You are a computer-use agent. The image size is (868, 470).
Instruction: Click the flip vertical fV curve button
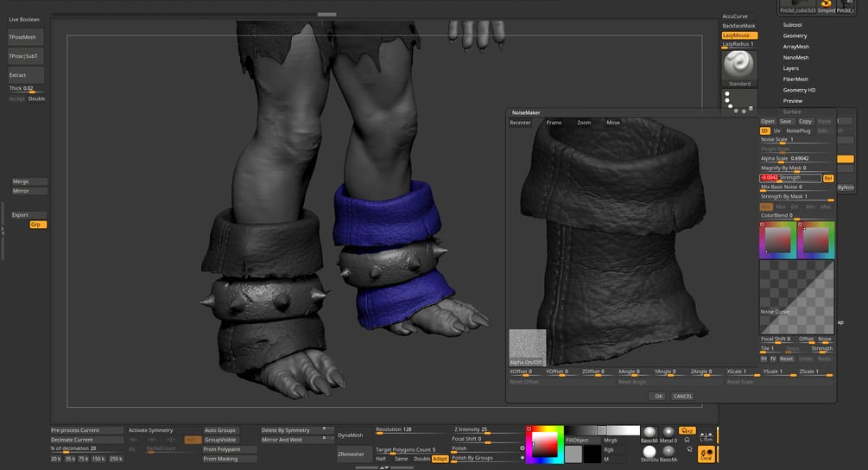tap(773, 359)
